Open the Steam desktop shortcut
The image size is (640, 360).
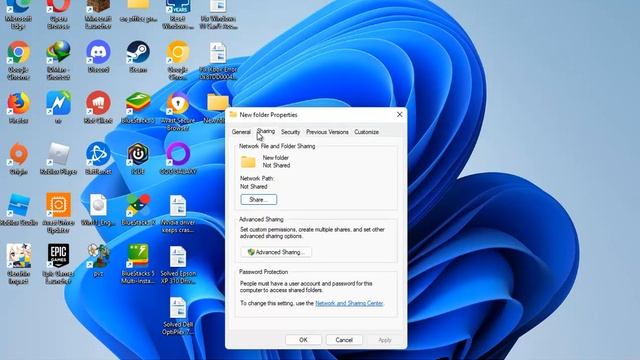point(138,53)
